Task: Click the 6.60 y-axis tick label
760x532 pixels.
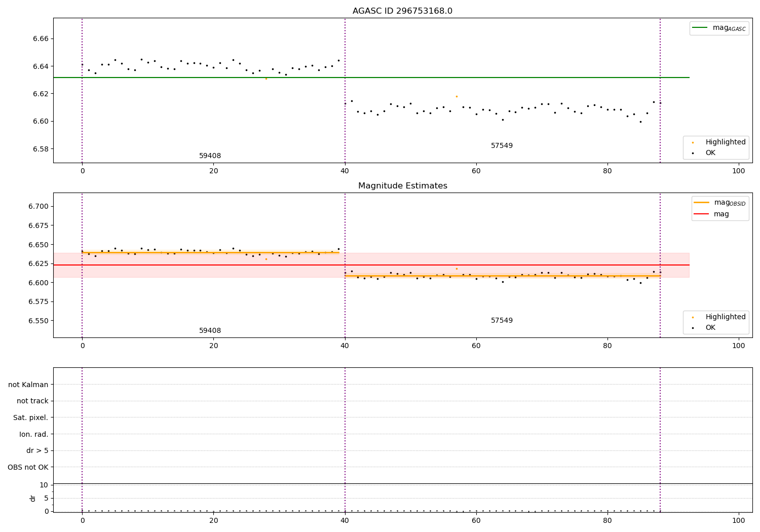Action: [x=41, y=122]
